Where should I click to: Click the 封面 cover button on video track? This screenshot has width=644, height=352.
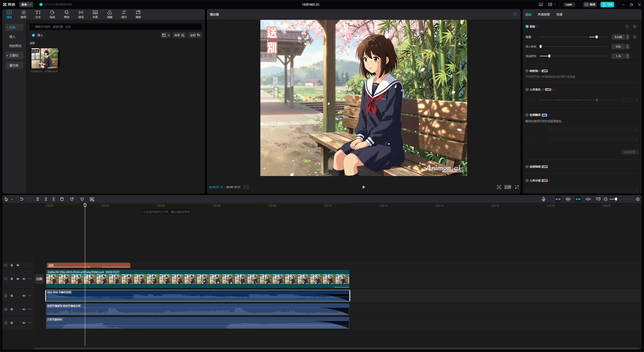tap(39, 279)
